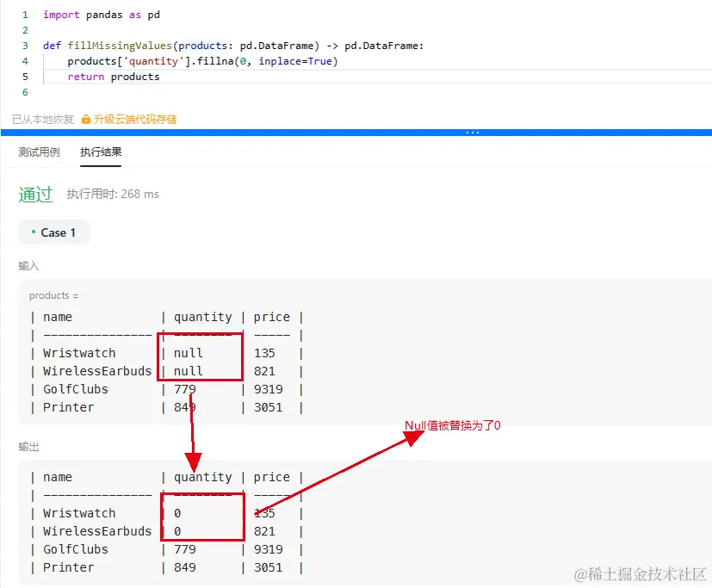712x588 pixels.
Task: Click Wristwatch in the input table
Action: pos(79,353)
